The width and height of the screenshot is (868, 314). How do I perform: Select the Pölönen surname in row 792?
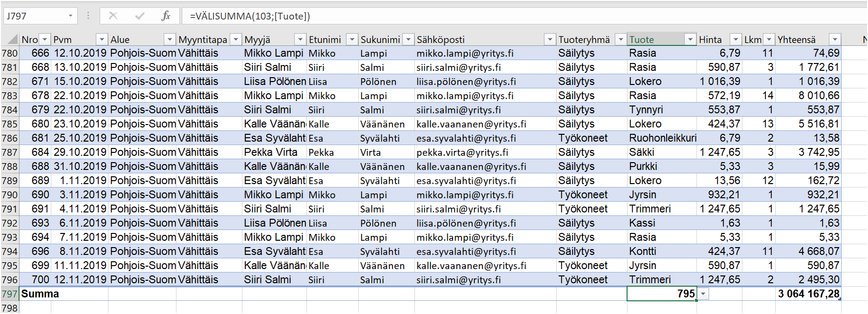click(x=386, y=223)
